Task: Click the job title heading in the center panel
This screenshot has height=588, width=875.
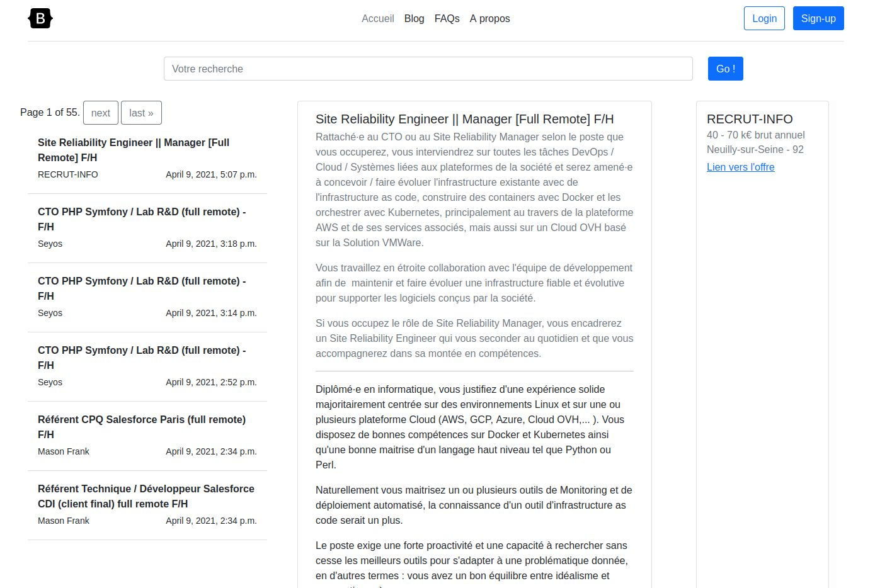Action: tap(464, 119)
